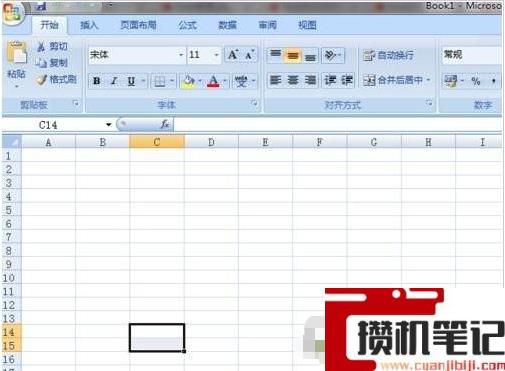Select row 14 header
The image size is (505, 371).
[11, 332]
